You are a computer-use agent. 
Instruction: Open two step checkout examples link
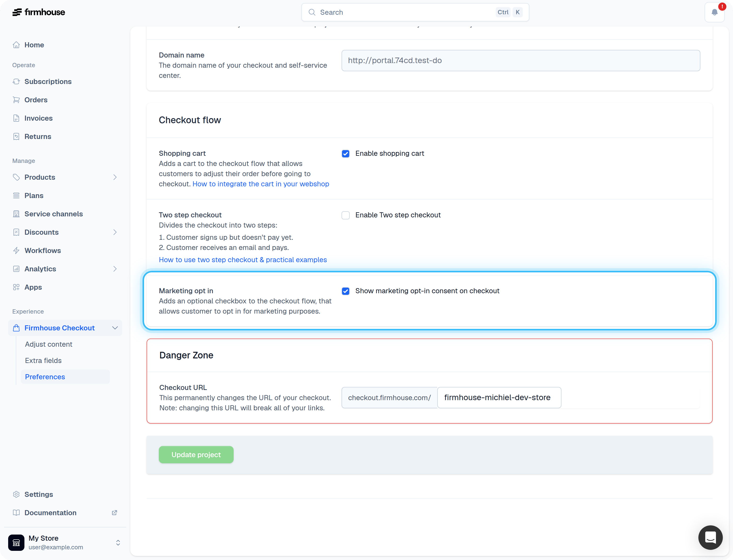pyautogui.click(x=243, y=260)
